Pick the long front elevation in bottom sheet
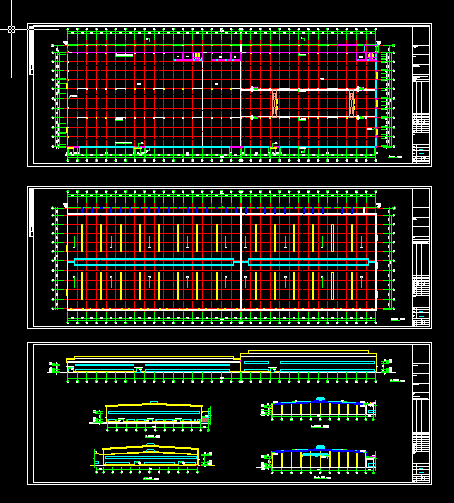This screenshot has height=503, width=454. coord(222,366)
